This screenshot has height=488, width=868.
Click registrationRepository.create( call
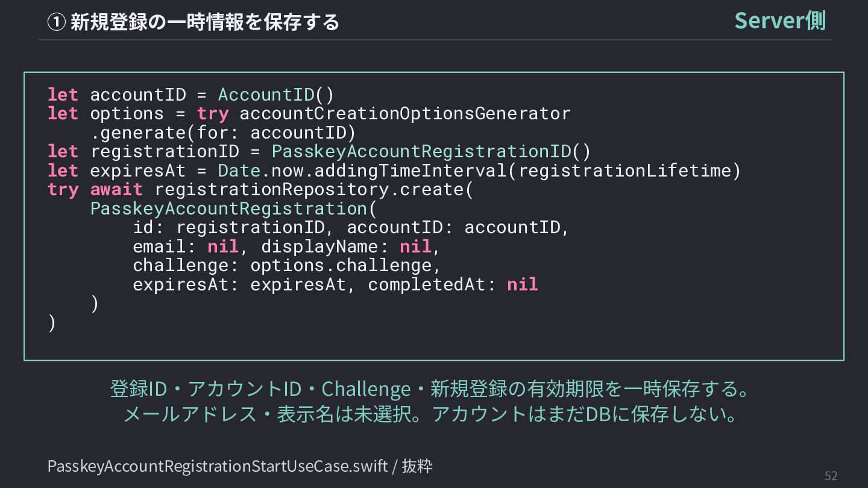[315, 189]
